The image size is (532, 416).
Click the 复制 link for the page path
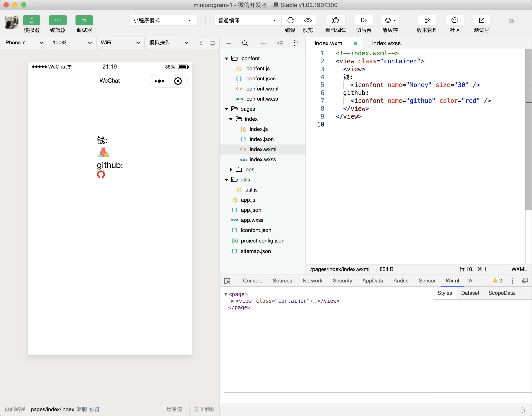81,409
